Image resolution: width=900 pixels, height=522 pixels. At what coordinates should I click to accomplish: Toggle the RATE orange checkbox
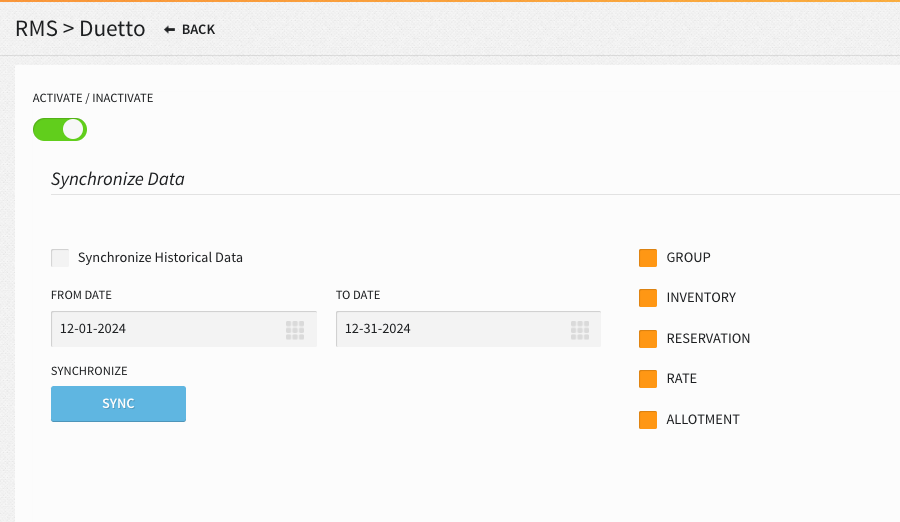coord(648,379)
